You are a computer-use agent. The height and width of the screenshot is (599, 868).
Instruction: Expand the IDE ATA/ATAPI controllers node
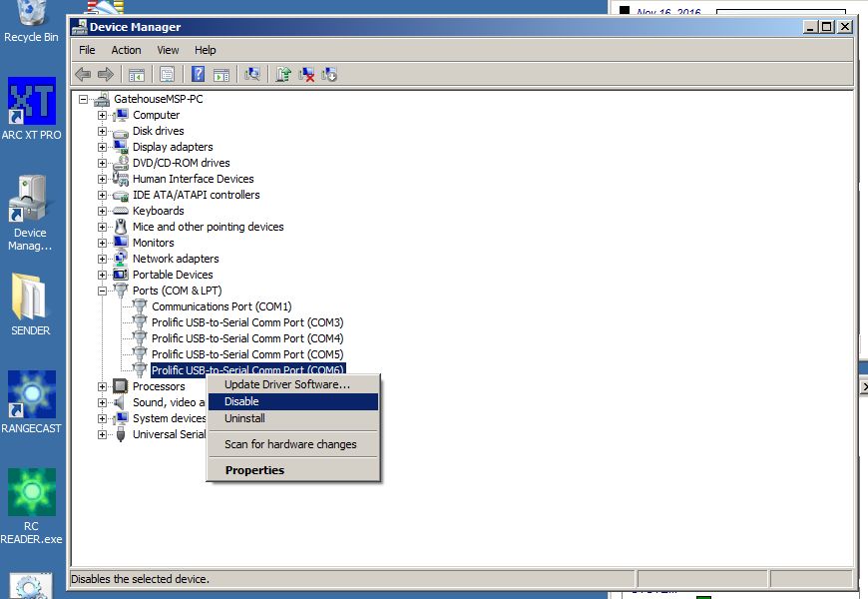tap(102, 195)
